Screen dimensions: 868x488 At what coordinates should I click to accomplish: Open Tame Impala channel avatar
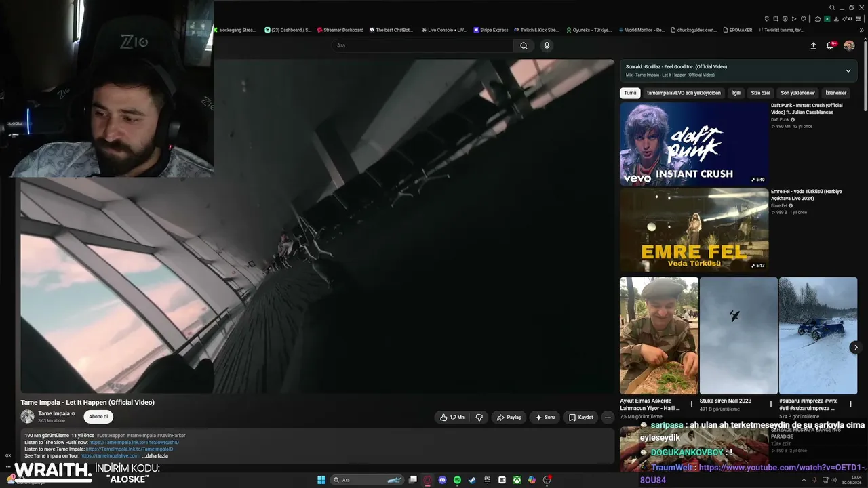(27, 417)
